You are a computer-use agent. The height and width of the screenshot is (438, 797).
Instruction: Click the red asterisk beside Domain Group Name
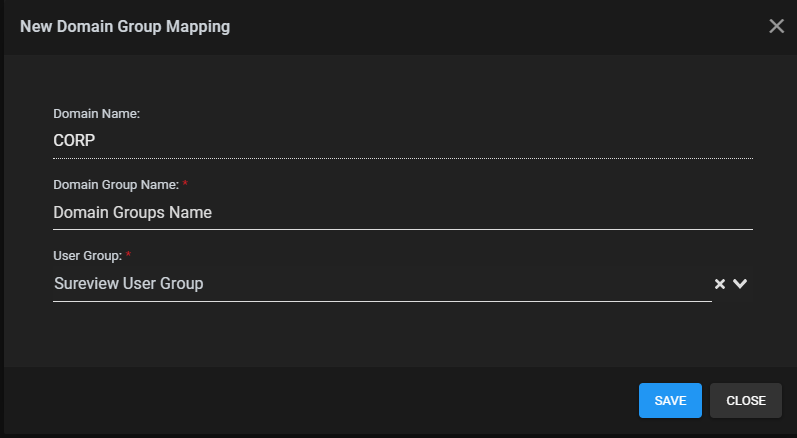click(x=185, y=185)
